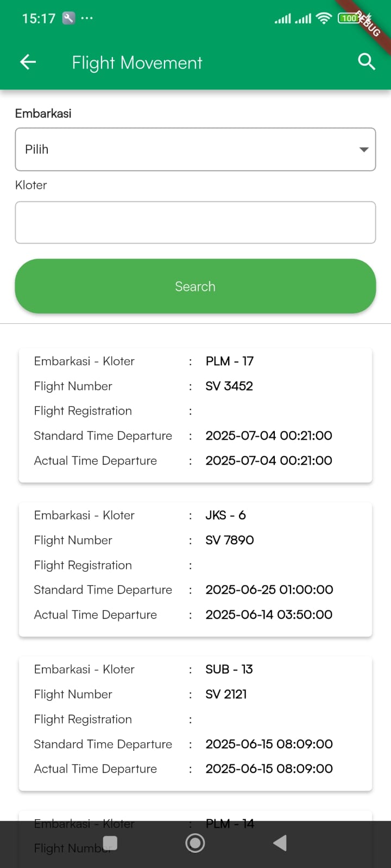Viewport: 391px width, 868px height.
Task: Select flight number SV 3452
Action: coord(229,386)
